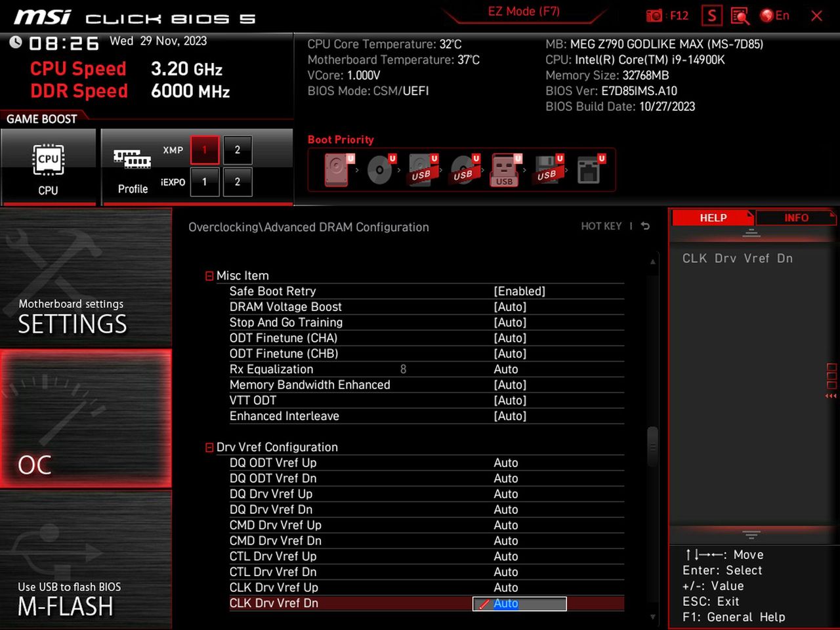This screenshot has width=840, height=630.
Task: Click the clock icon beside the time
Action: (x=15, y=43)
